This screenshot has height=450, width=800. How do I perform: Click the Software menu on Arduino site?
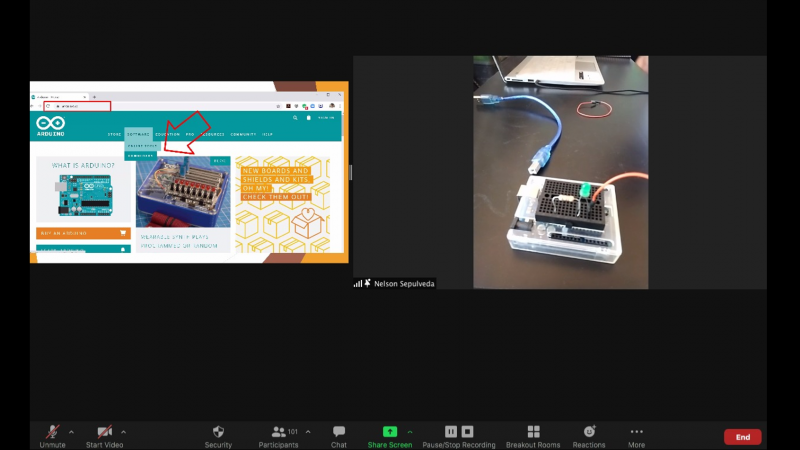pos(138,134)
